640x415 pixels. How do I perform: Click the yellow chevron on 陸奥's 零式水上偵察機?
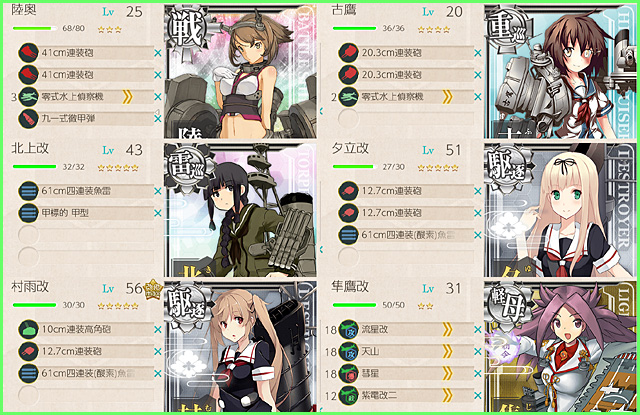[x=127, y=97]
